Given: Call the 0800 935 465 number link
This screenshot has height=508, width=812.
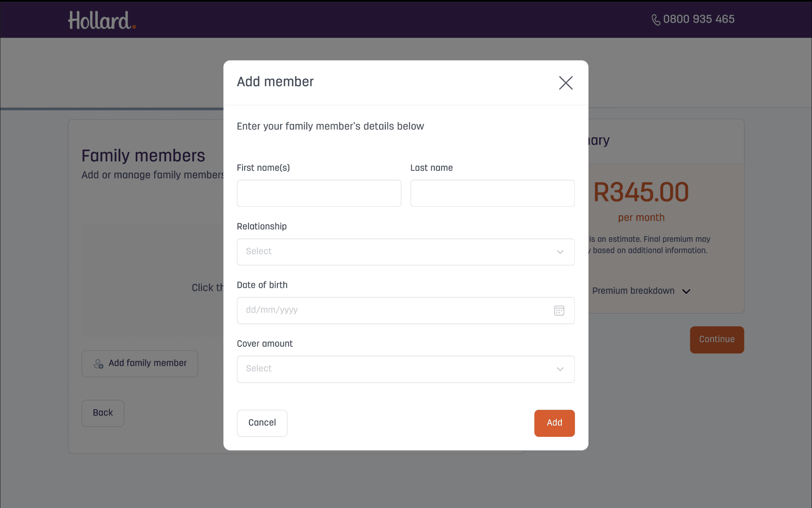Looking at the screenshot, I should 698,19.
